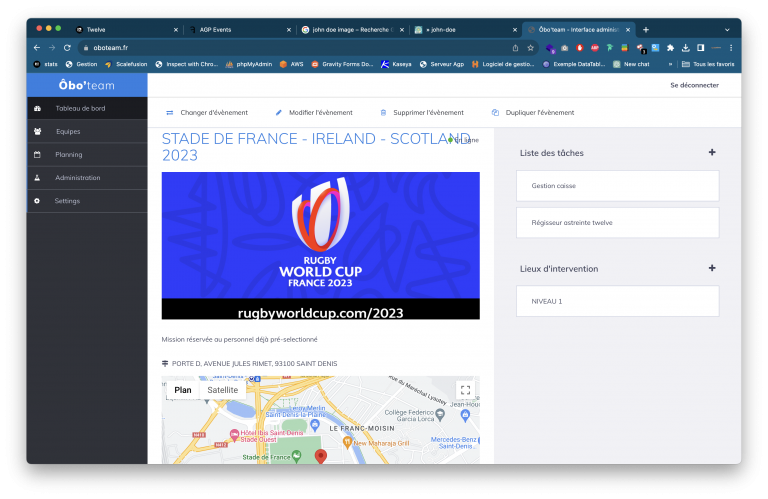Screen dimensions: 768x499
Task: Open the Gravity Forms bookmark
Action: point(342,64)
